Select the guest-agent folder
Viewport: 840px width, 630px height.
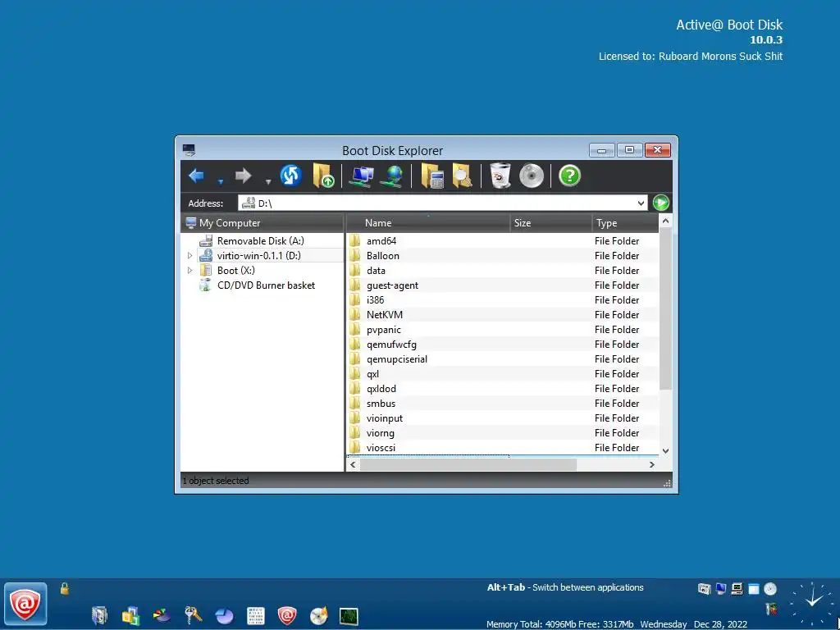[392, 285]
